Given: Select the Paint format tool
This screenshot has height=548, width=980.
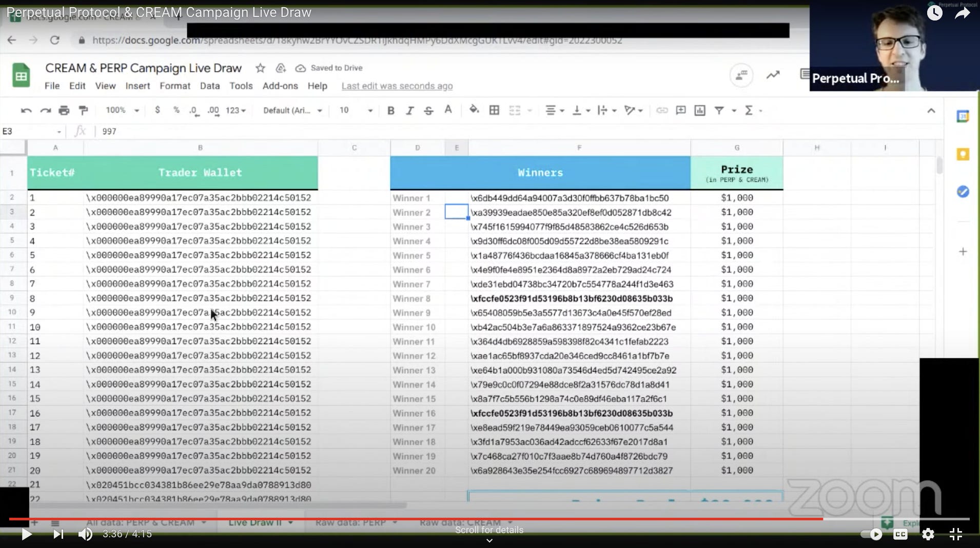Looking at the screenshot, I should click(83, 110).
